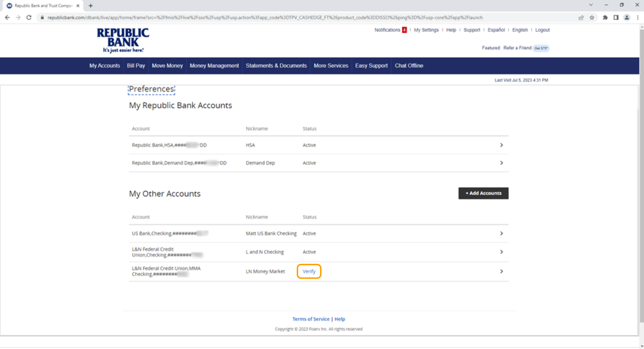Click the red notifications count badge
The image size is (644, 349).
[404, 30]
